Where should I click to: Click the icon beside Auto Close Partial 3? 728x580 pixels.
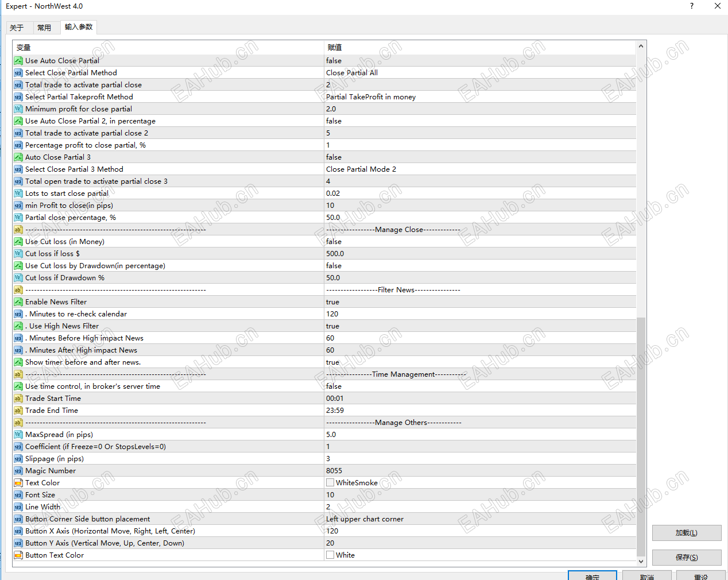(18, 157)
